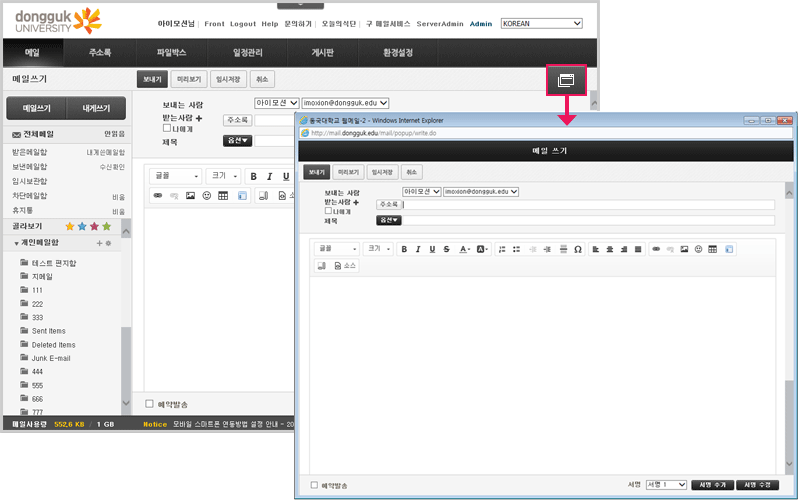
Task: Open the file box tab in navigation
Action: point(171,53)
